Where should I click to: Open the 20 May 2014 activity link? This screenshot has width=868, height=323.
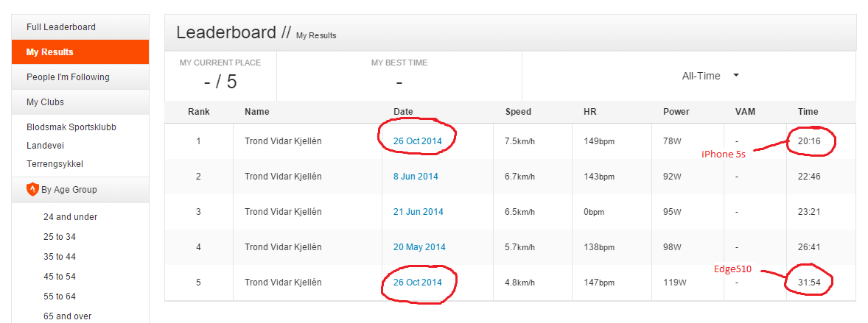pyautogui.click(x=419, y=247)
